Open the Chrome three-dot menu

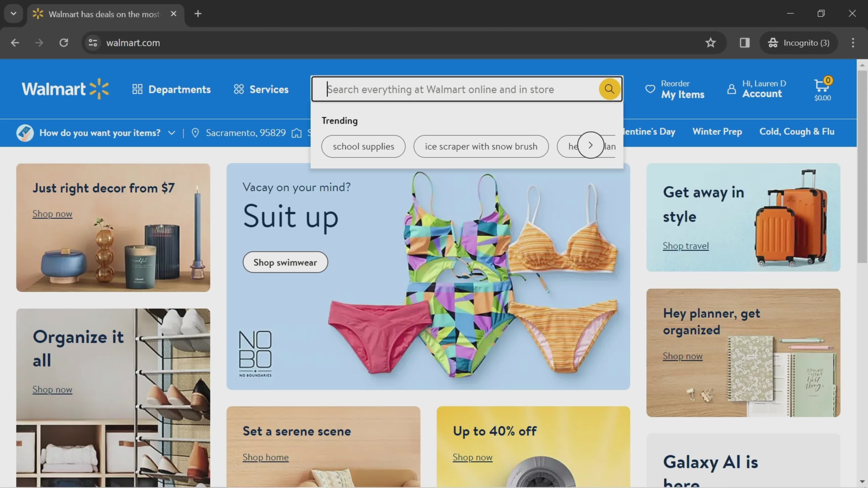853,43
